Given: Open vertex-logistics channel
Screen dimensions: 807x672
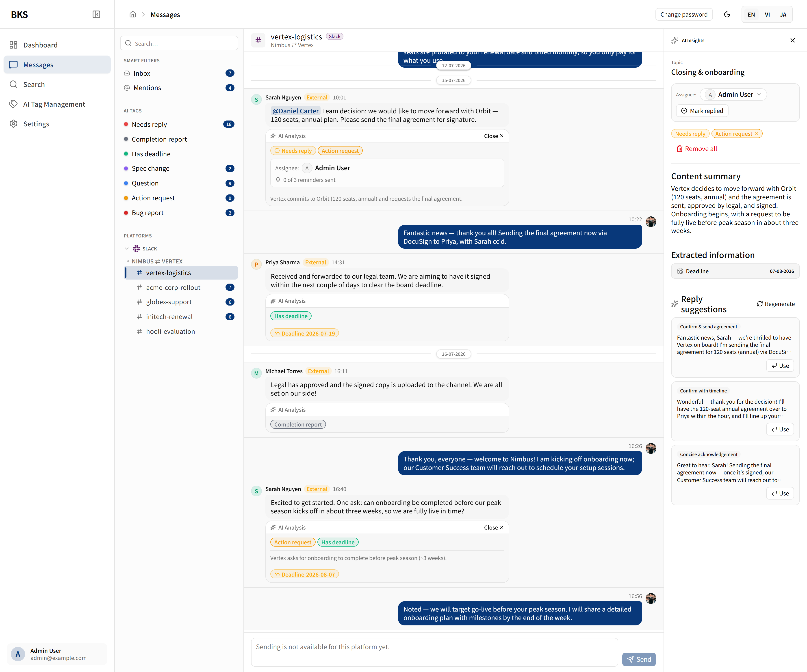Looking at the screenshot, I should click(181, 273).
